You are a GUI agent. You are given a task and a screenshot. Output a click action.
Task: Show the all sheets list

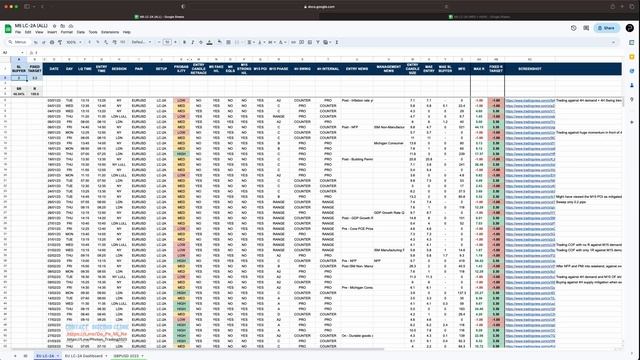[x=25, y=356]
